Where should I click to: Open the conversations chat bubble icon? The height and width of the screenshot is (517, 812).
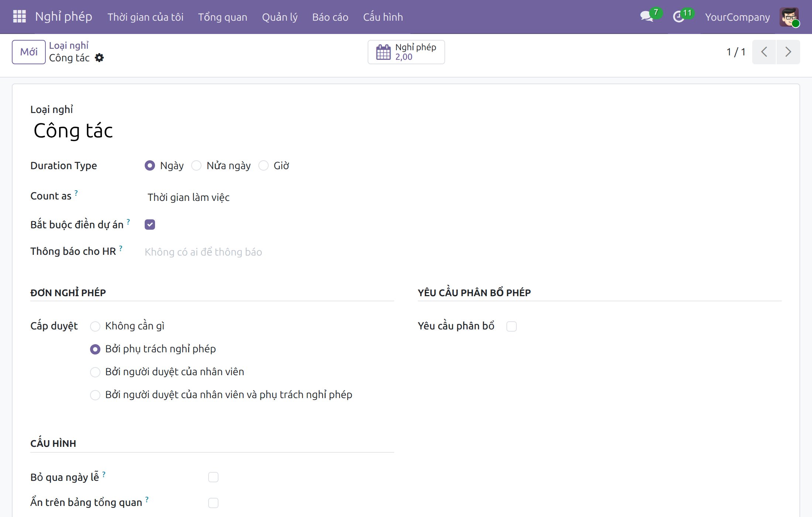click(x=647, y=17)
